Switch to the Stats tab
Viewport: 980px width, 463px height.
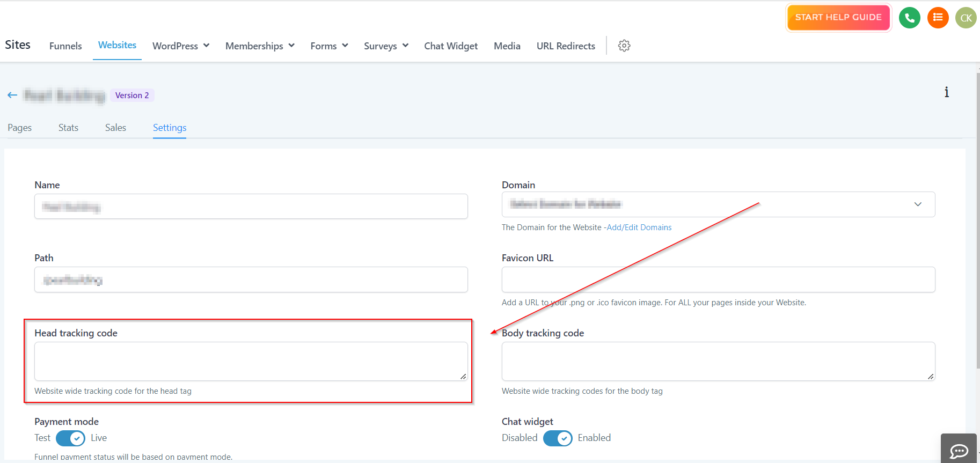pyautogui.click(x=68, y=128)
